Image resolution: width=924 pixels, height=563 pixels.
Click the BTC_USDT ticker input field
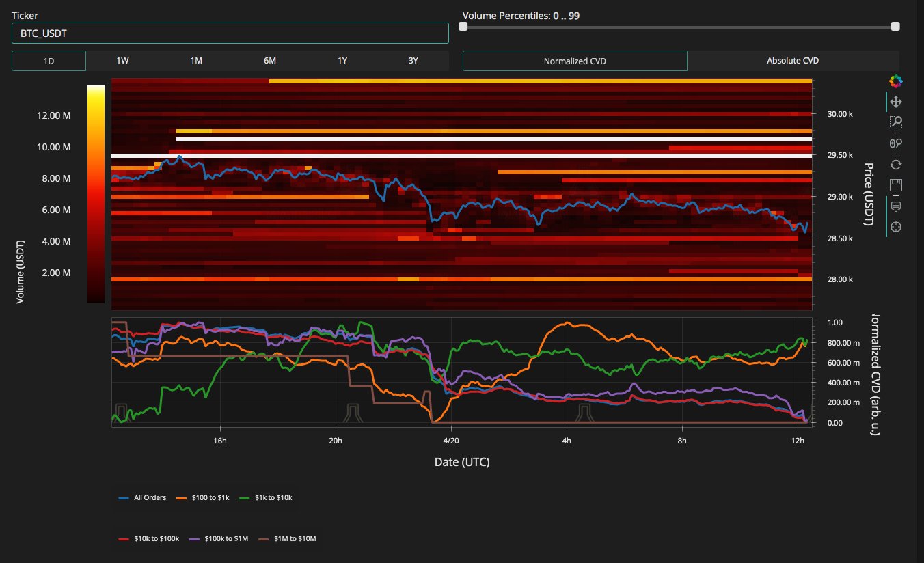pyautogui.click(x=230, y=33)
